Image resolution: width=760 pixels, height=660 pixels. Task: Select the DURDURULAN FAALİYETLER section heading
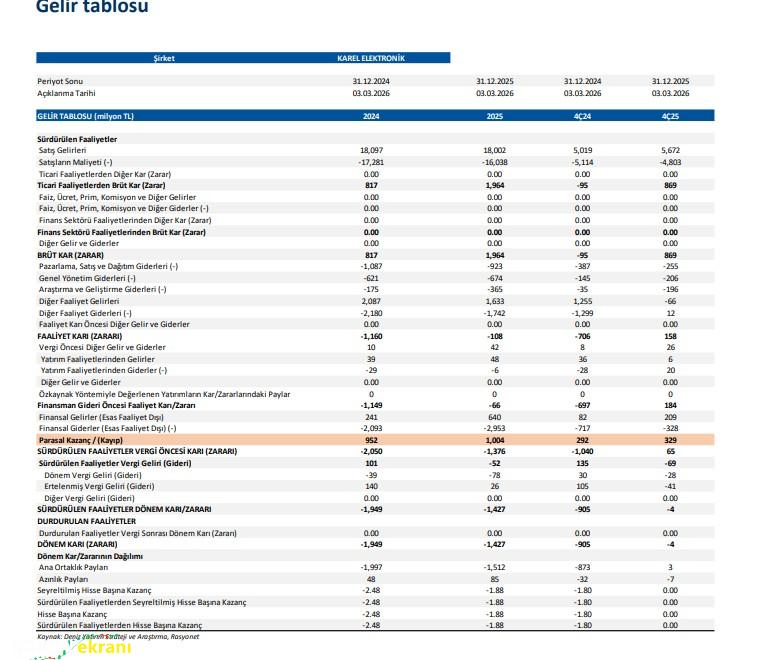coord(86,521)
